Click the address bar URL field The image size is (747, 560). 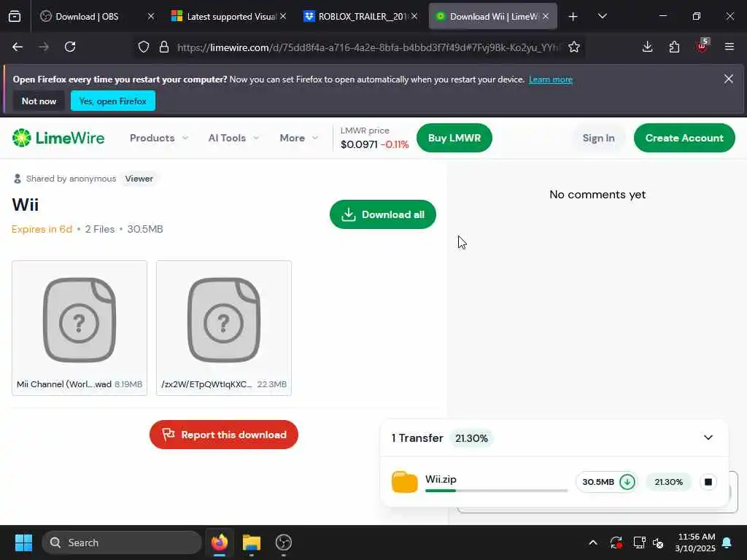pos(368,47)
